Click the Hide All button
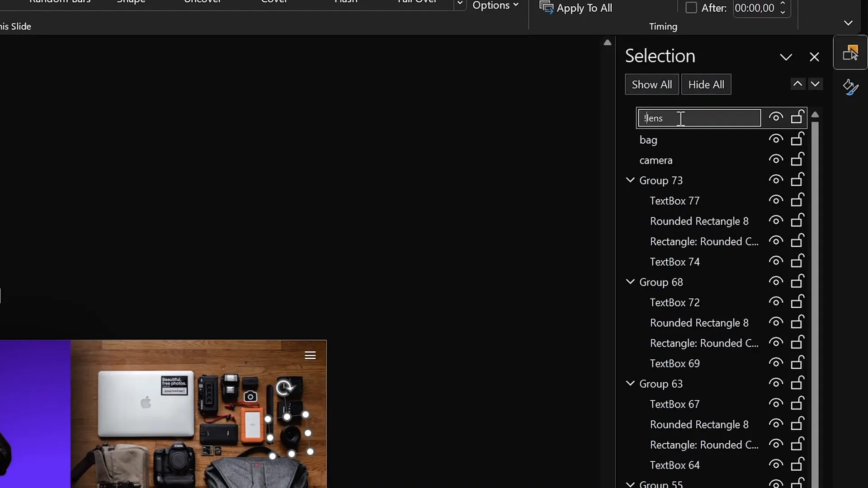The width and height of the screenshot is (868, 488). (x=706, y=84)
